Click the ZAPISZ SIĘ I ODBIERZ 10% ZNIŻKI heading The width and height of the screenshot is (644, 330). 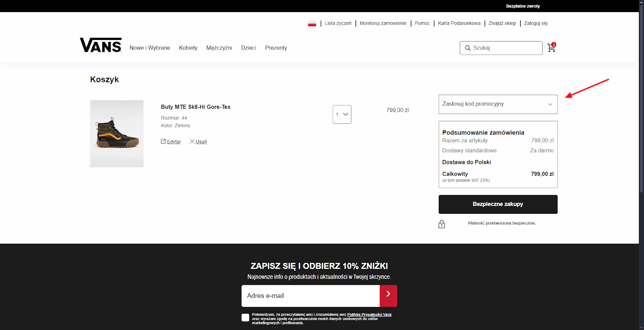click(319, 266)
